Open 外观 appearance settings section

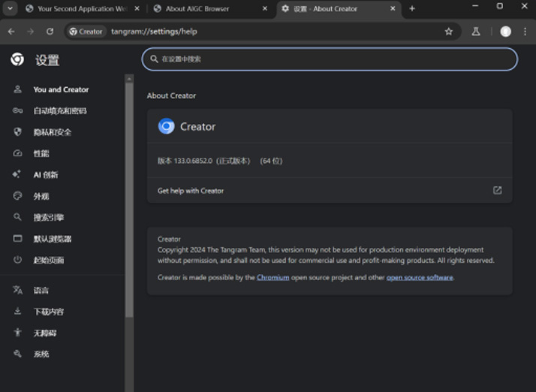[x=41, y=196]
